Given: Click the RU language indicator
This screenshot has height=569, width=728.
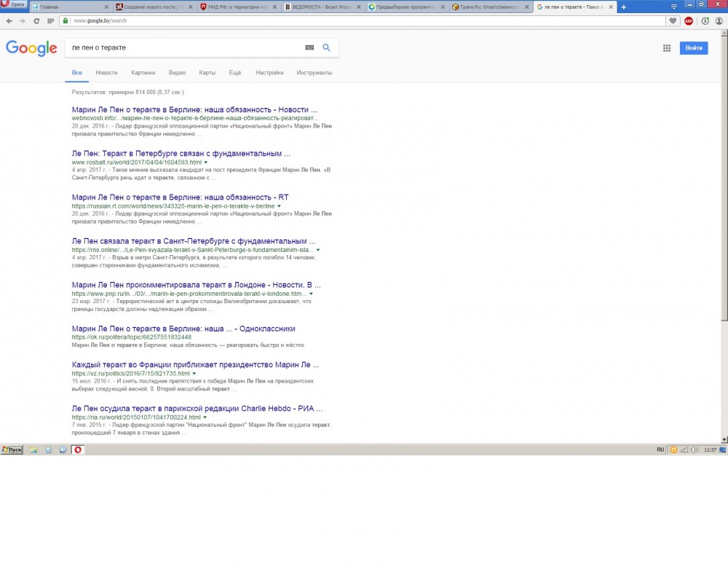Looking at the screenshot, I should 660,450.
